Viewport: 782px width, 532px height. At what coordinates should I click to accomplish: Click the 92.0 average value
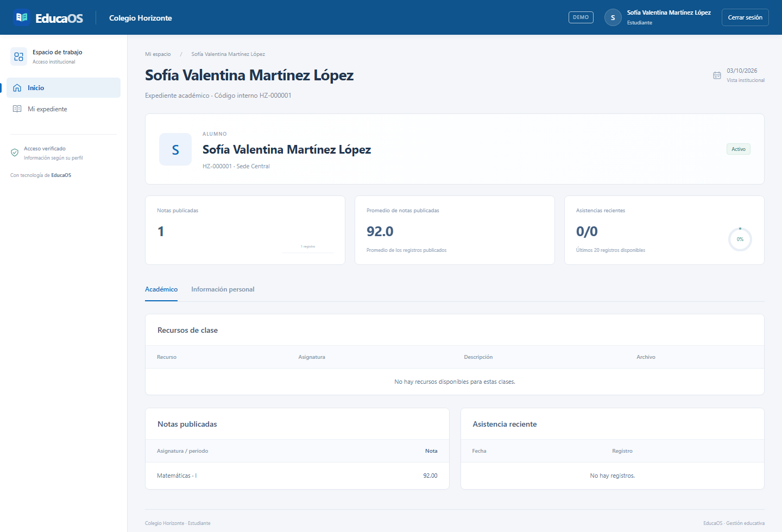tap(380, 232)
